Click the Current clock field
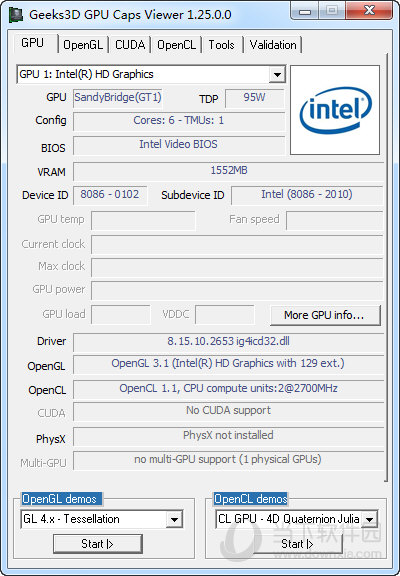400x576 pixels. coord(237,244)
